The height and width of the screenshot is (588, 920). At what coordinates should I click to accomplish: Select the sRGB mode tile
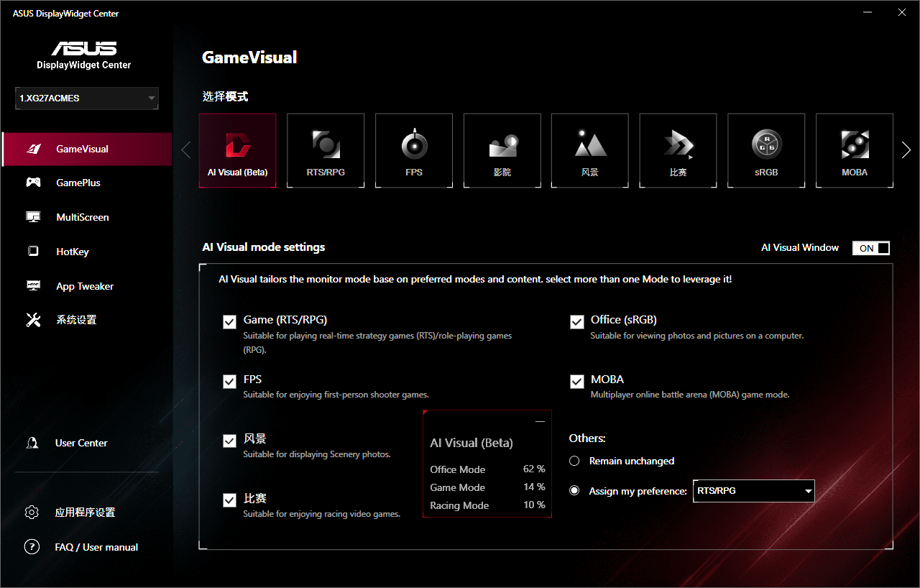(x=766, y=150)
